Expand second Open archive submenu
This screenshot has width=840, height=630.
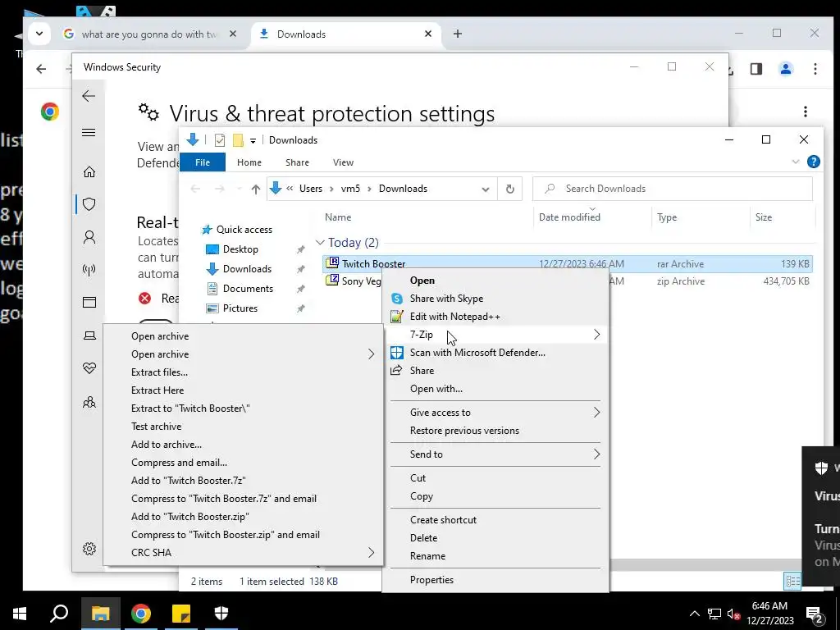pyautogui.click(x=372, y=354)
